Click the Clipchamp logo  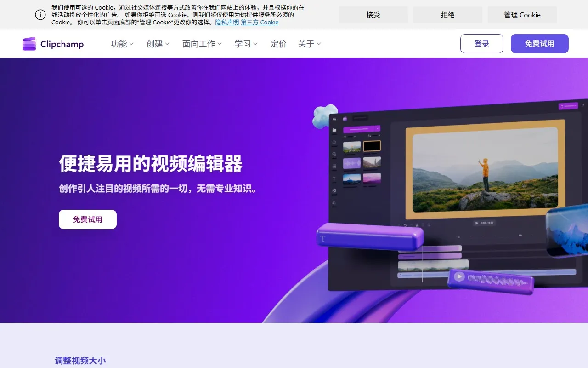click(52, 44)
